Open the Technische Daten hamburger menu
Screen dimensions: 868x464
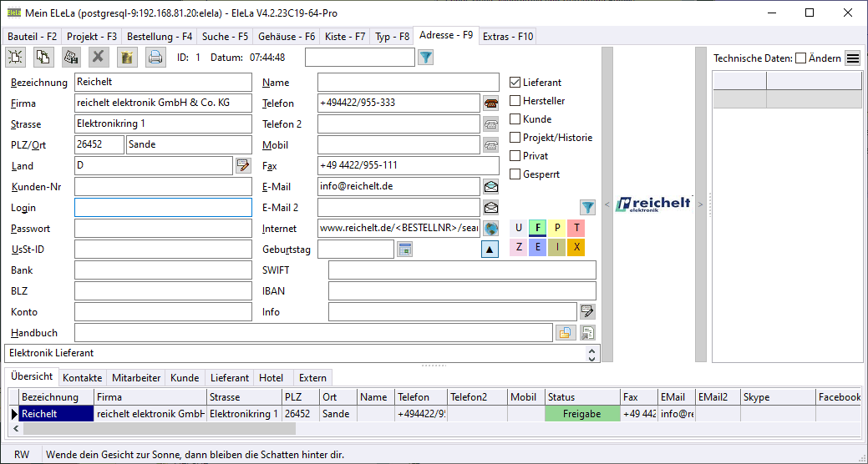click(x=852, y=58)
